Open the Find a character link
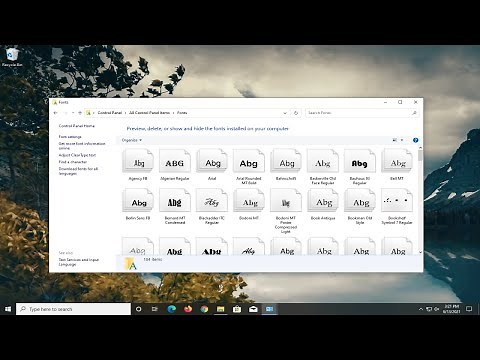Viewport: 480px width, 360px height. (73, 162)
